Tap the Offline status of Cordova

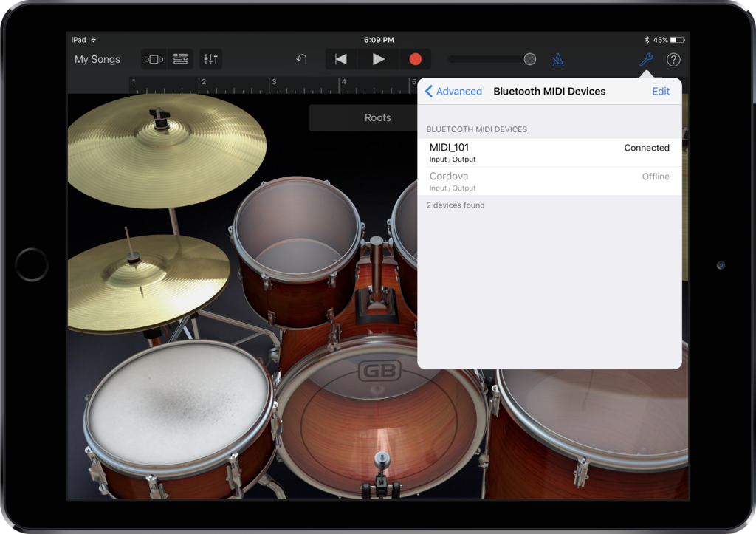point(656,177)
